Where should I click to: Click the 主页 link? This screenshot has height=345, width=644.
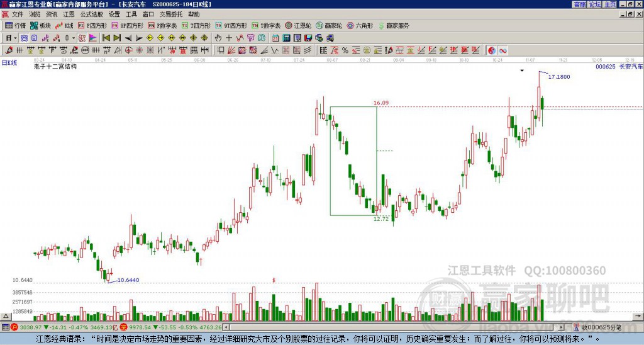[609, 4]
